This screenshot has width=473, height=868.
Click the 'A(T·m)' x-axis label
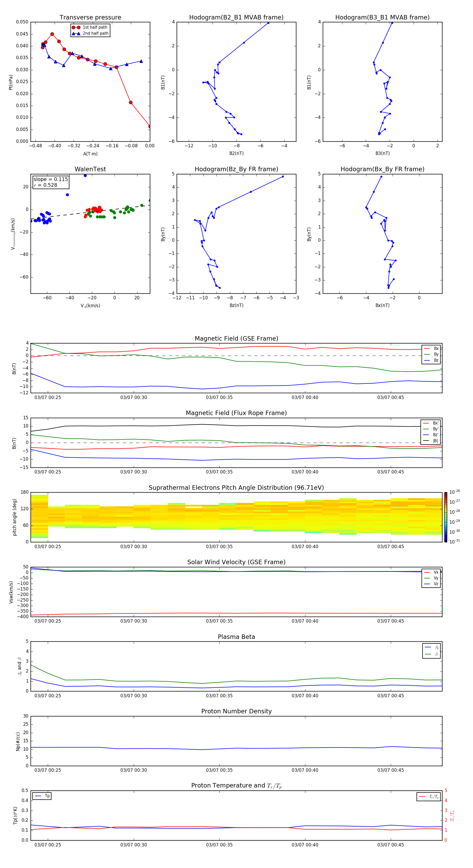[90, 154]
